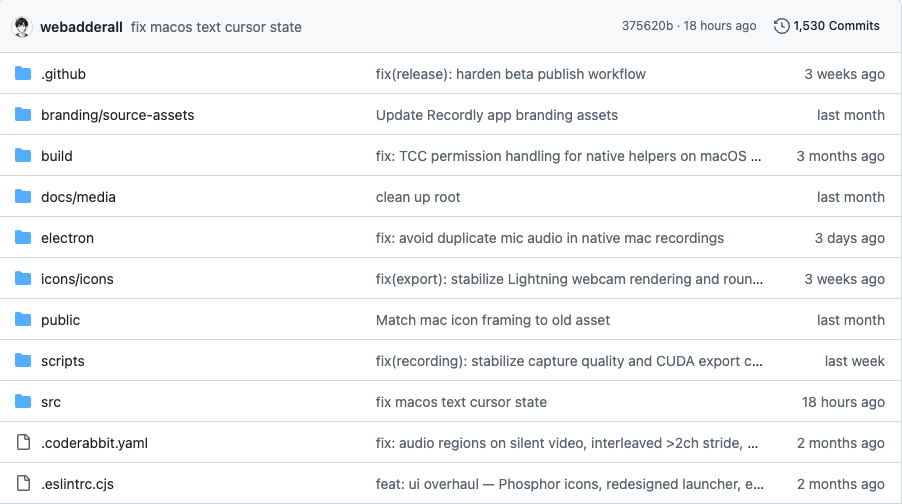Click '3 weeks ago' in icons/icons row
This screenshot has height=504, width=902.
tap(844, 279)
